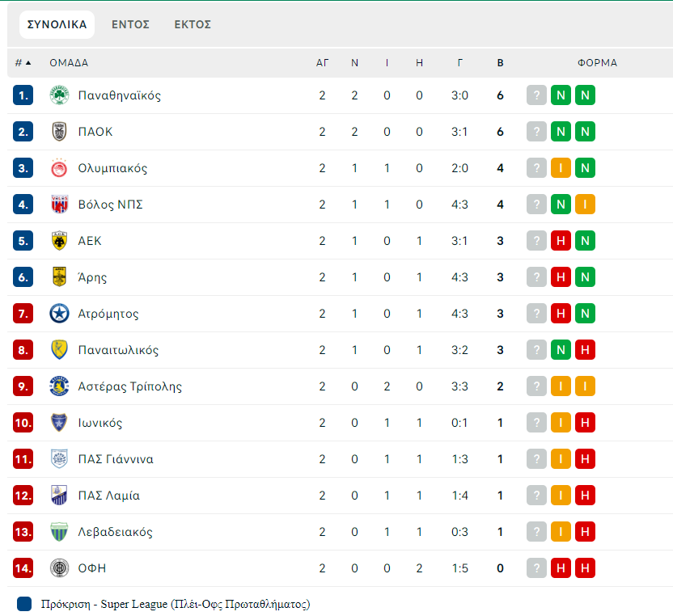
Task: Click the Ολυμπιακός red crest icon
Action: pyautogui.click(x=59, y=168)
